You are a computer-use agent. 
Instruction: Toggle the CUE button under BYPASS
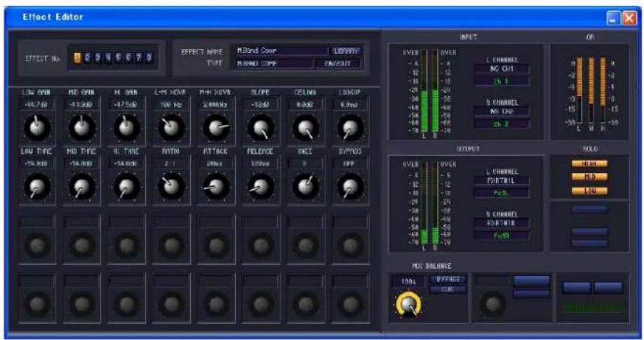[448, 289]
